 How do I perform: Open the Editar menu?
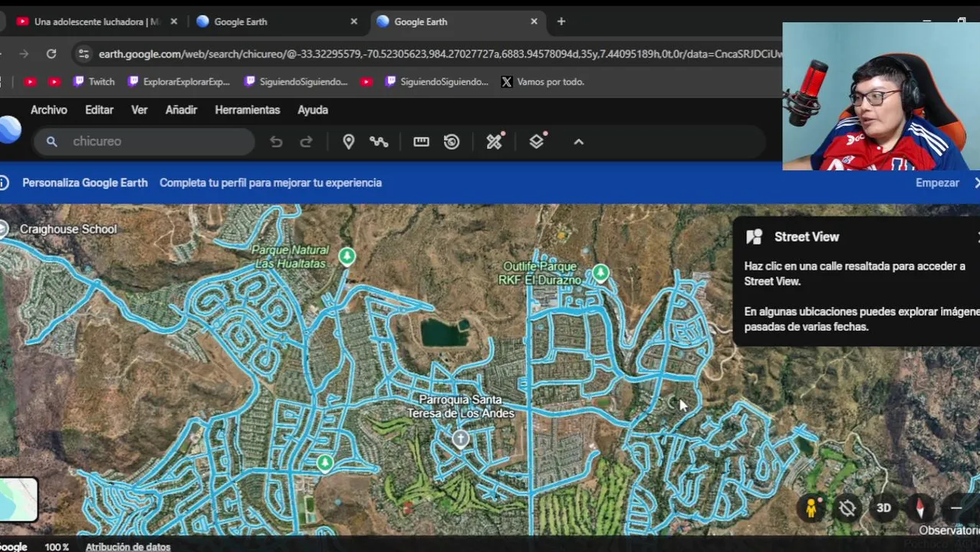coord(99,110)
